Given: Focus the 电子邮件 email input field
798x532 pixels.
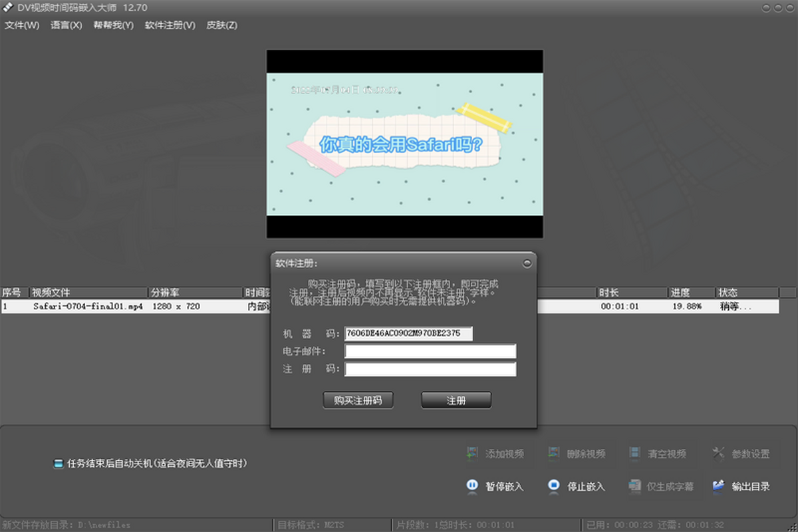Looking at the screenshot, I should point(430,351).
